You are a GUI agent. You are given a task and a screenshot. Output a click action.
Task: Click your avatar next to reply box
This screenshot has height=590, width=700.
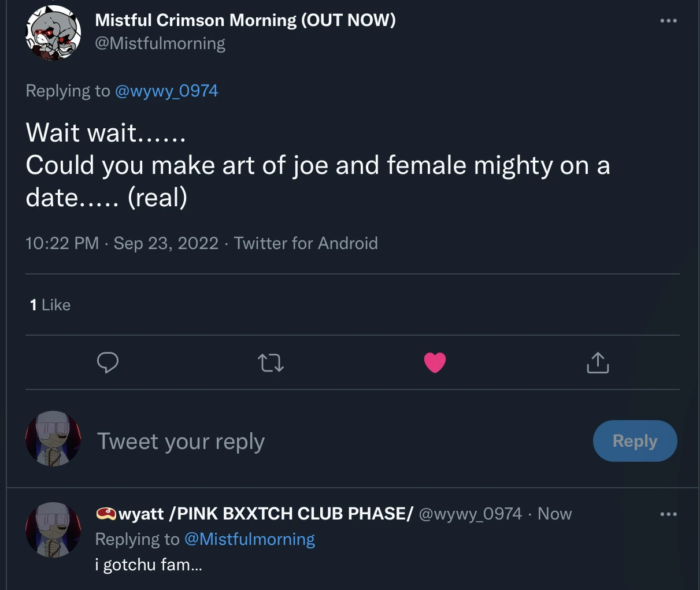[53, 439]
